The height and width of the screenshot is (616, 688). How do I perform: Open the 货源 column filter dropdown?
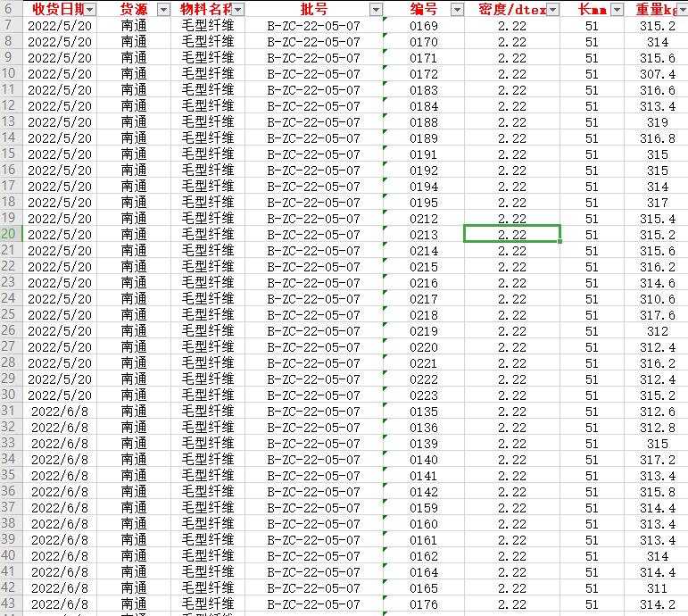[x=163, y=10]
